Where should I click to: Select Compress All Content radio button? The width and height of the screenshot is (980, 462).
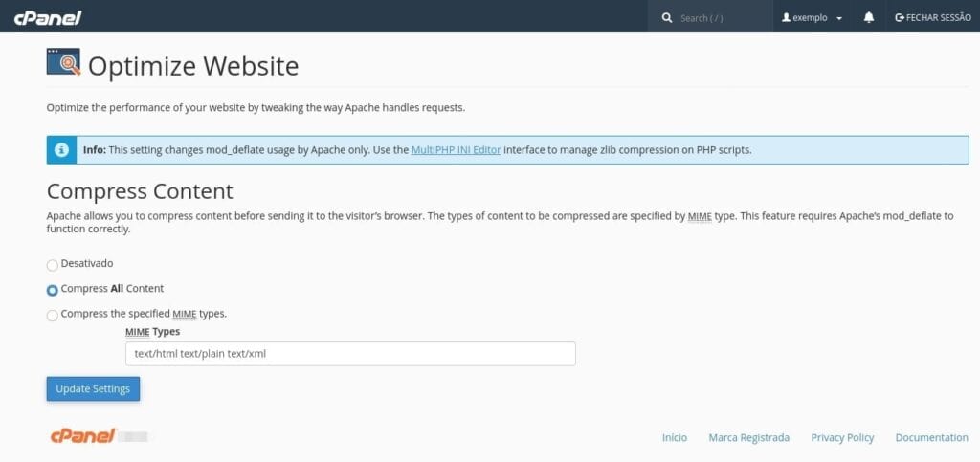coord(53,290)
